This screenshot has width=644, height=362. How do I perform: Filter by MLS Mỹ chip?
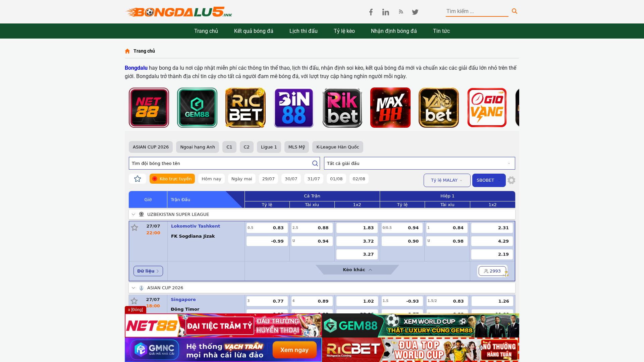pyautogui.click(x=297, y=147)
